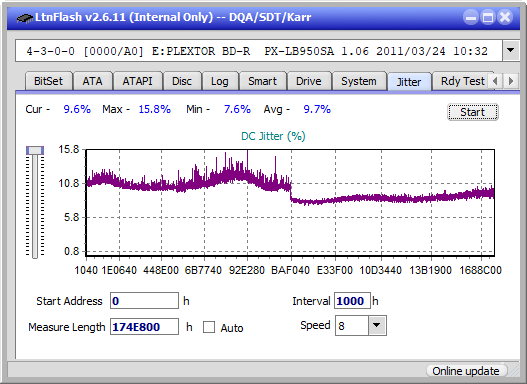The width and height of the screenshot is (527, 384).
Task: Switch to the Drive tab
Action: coord(309,81)
